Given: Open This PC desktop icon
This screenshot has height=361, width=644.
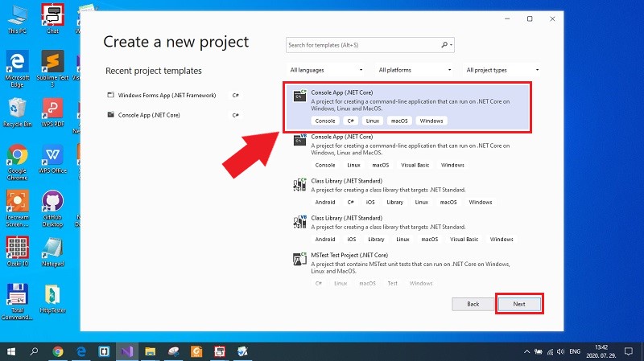Looking at the screenshot, I should click(17, 19).
